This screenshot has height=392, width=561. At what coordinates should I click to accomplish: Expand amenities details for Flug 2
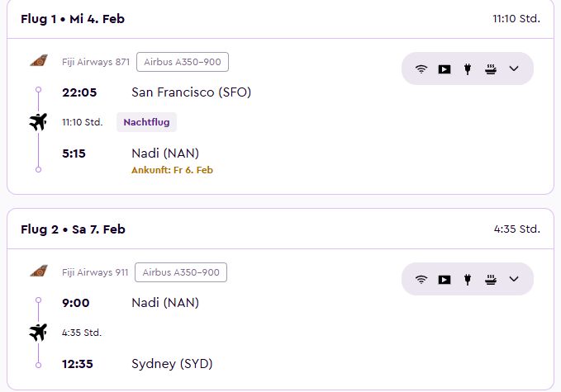(x=514, y=279)
